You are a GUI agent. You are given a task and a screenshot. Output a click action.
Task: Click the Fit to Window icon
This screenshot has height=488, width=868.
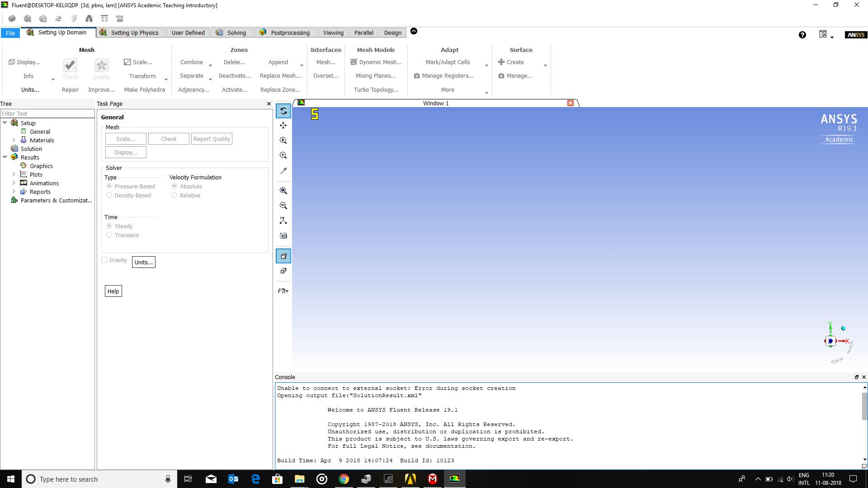pos(283,191)
